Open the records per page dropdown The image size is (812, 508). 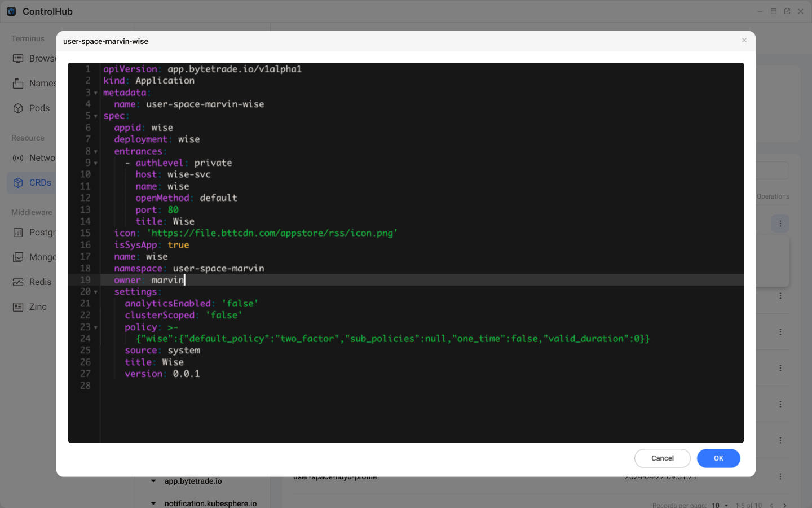[720, 505]
